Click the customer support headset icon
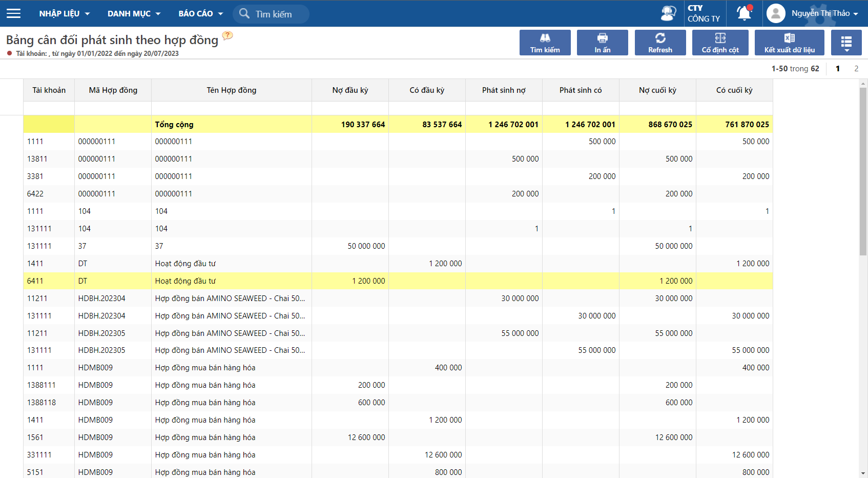868x478 pixels. (668, 13)
